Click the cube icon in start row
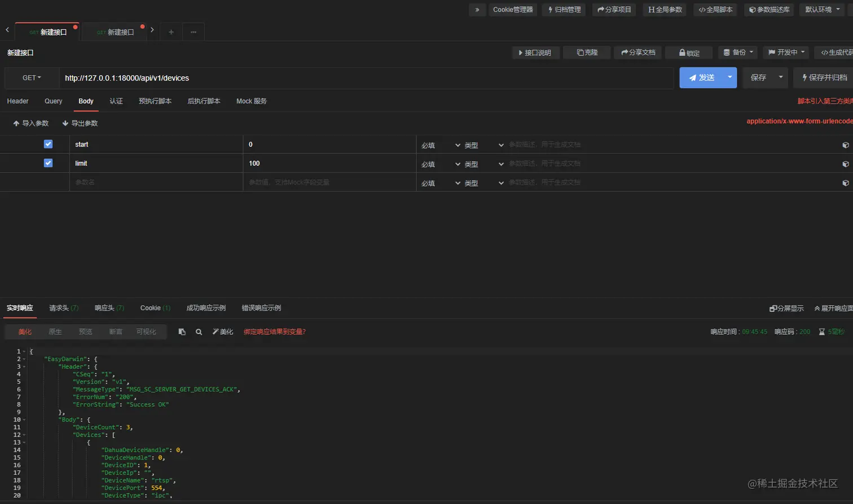This screenshot has height=504, width=853. [845, 145]
